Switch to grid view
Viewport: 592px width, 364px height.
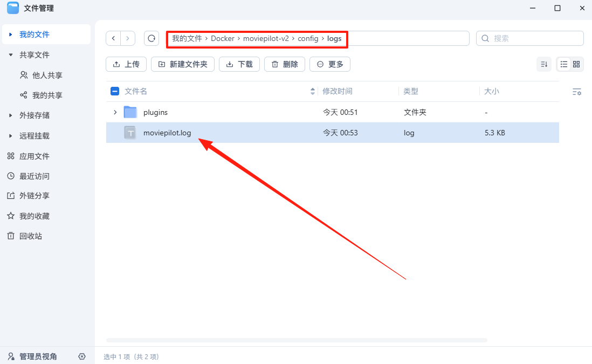576,64
